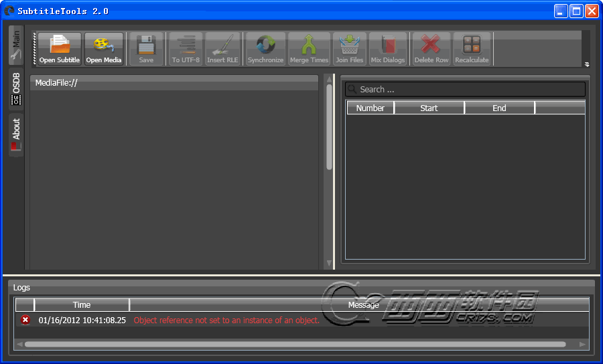Click the Number column header
The height and width of the screenshot is (364, 603).
tap(371, 108)
